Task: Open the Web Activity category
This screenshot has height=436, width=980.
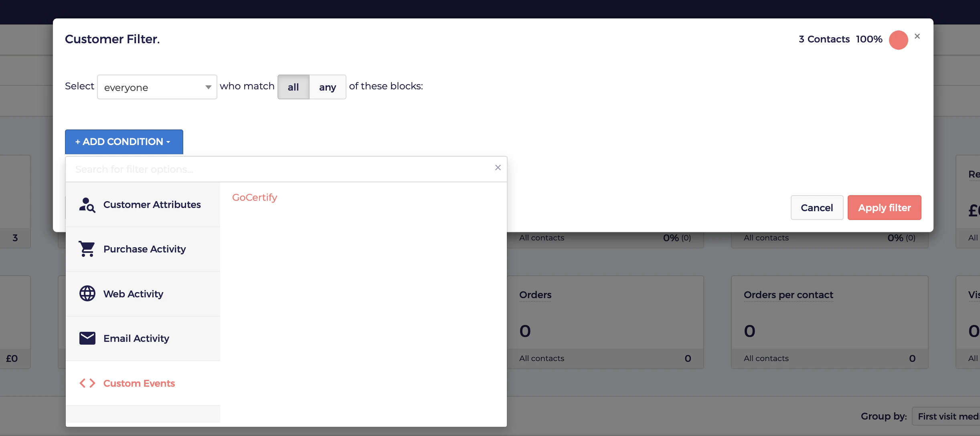Action: click(143, 294)
